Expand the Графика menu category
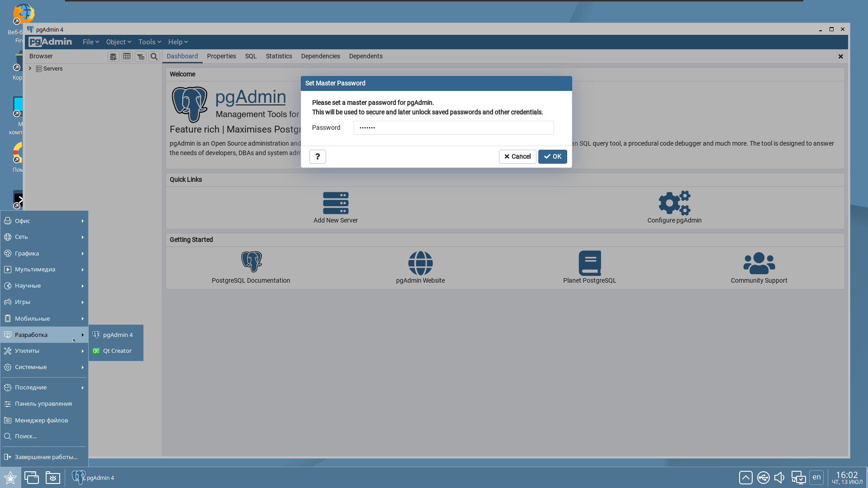The image size is (868, 488). point(44,254)
